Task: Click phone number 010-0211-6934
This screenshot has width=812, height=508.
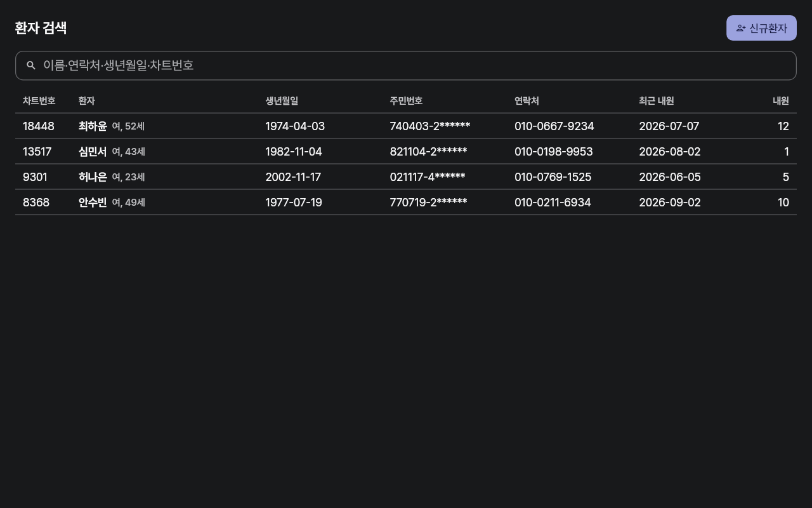Action: [x=553, y=203]
